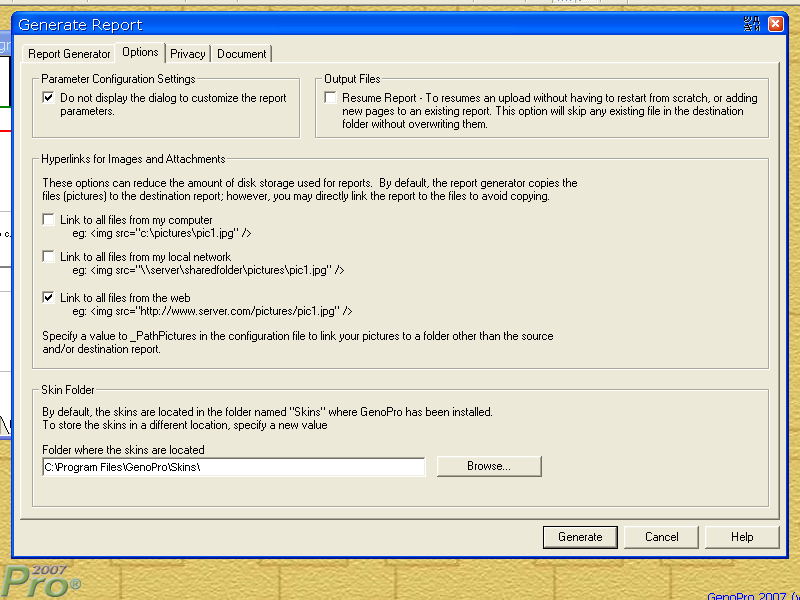Click the GenoPro 2007 logo

[40, 578]
